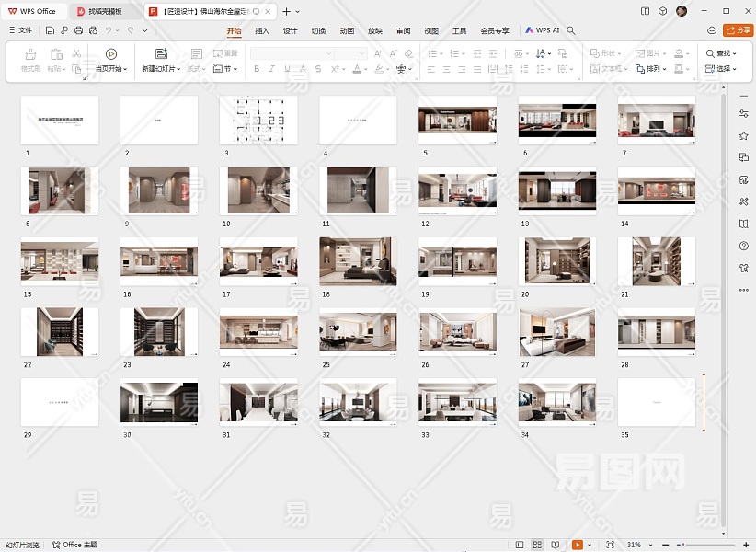Click the star icon in right sidebar

pyautogui.click(x=743, y=135)
